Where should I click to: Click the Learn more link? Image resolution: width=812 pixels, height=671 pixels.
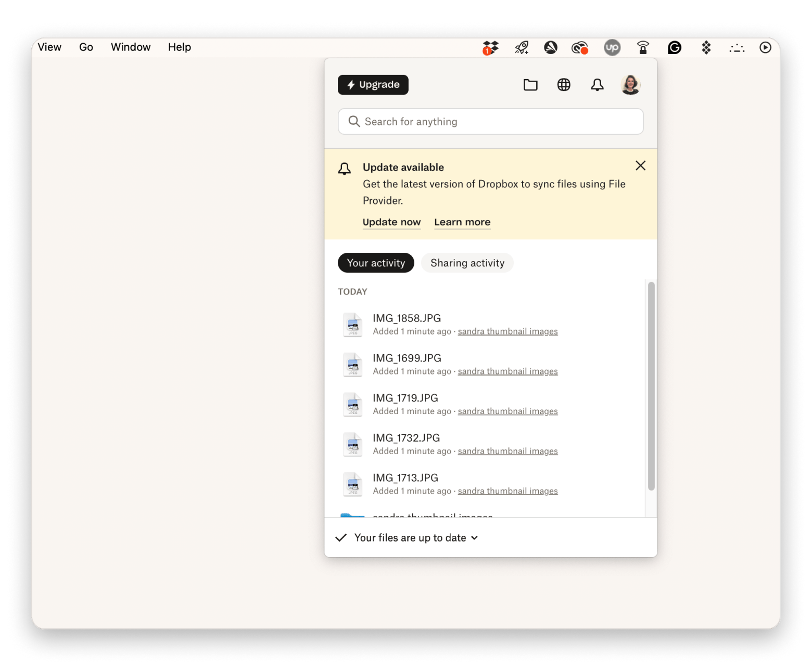462,222
